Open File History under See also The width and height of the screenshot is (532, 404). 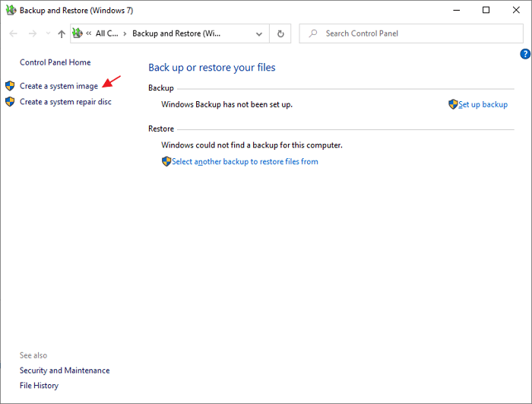[x=39, y=386]
